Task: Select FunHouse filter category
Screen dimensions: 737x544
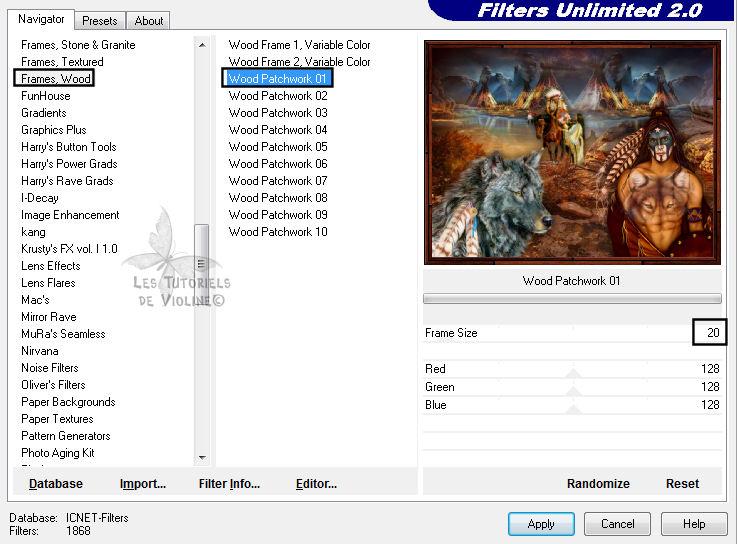Action: tap(46, 96)
